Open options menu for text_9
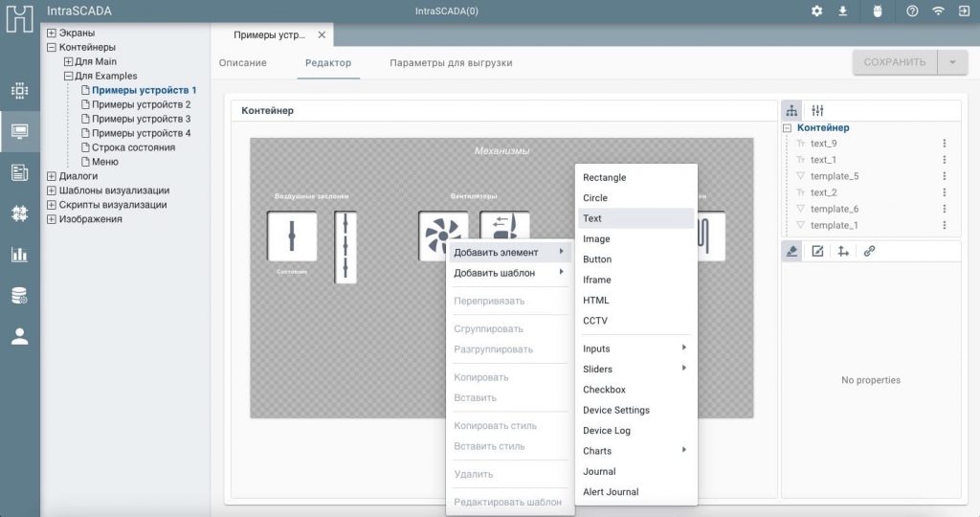 tap(945, 144)
